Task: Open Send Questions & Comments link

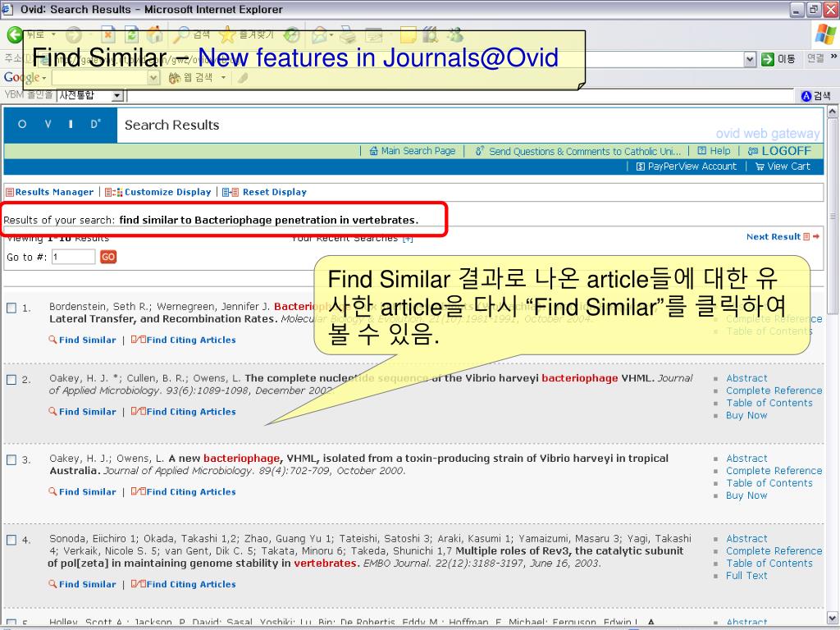Action: click(578, 151)
